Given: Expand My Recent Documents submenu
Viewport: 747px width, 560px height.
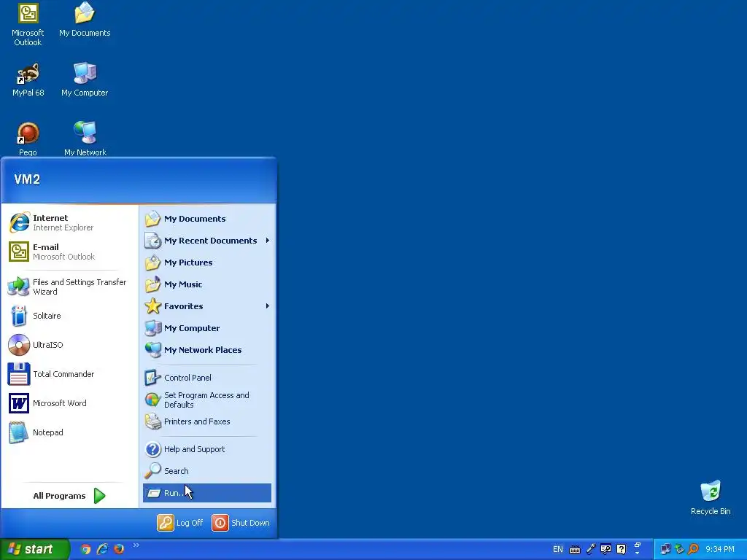Looking at the screenshot, I should click(207, 241).
